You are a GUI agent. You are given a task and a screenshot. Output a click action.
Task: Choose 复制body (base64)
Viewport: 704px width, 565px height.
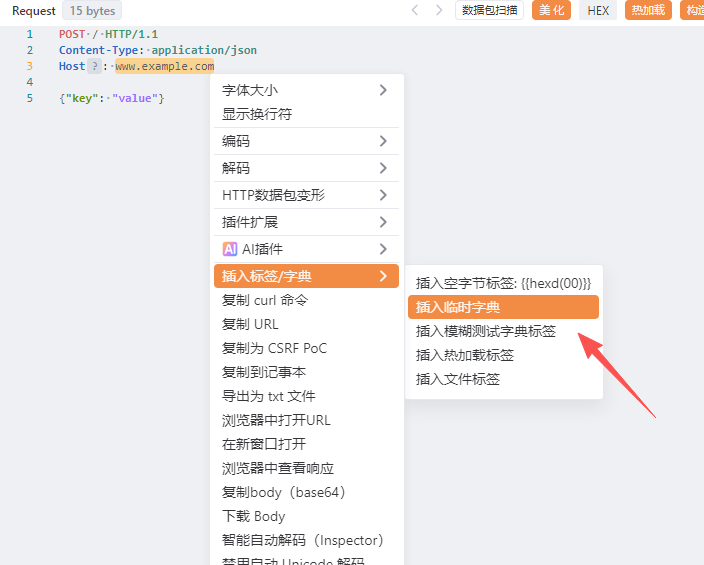click(x=307, y=492)
